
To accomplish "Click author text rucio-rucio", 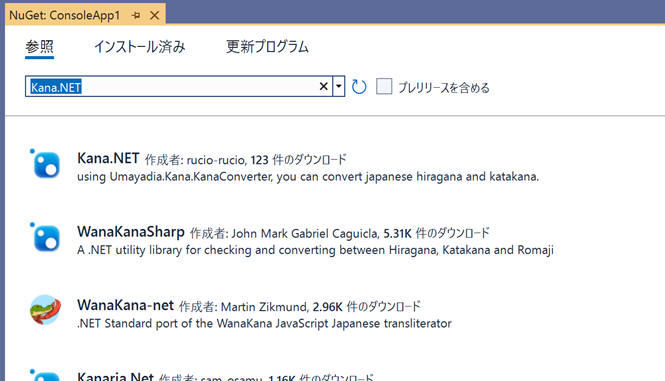I will (x=215, y=160).
